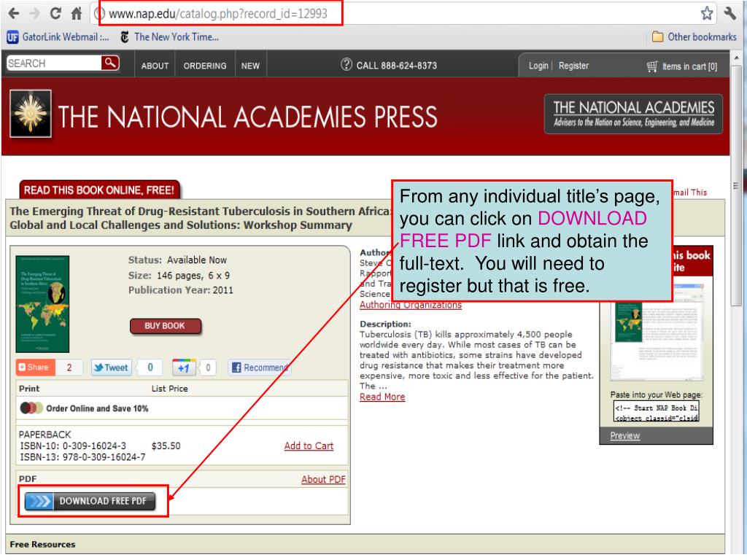Click the Share count of 2
The image size is (747, 560).
(69, 367)
